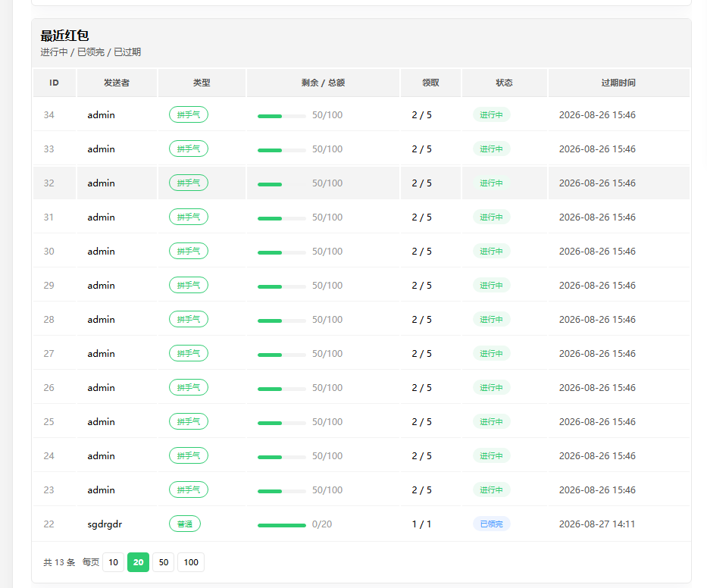Screen dimensions: 707x588
Task: Click the expiry 2026-08-27 14:11
Action: 597,524
